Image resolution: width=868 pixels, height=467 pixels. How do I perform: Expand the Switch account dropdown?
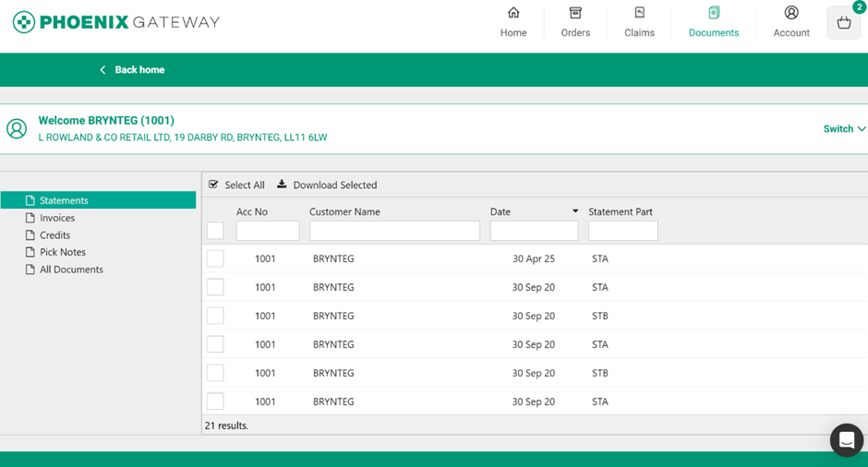pyautogui.click(x=844, y=129)
